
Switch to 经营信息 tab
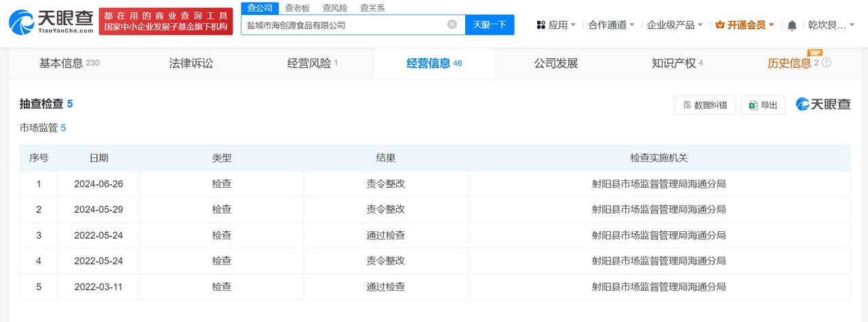tap(434, 64)
